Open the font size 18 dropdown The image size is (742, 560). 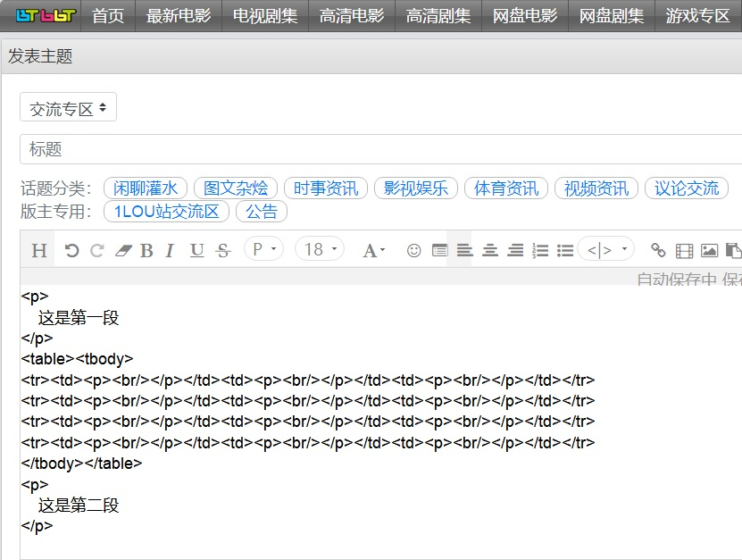[x=320, y=248]
